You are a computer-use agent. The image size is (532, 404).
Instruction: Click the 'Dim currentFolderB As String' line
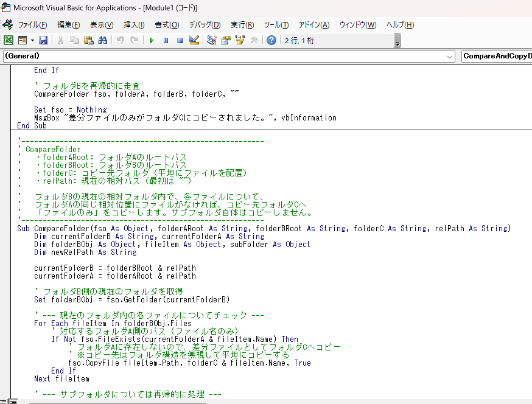(149, 237)
